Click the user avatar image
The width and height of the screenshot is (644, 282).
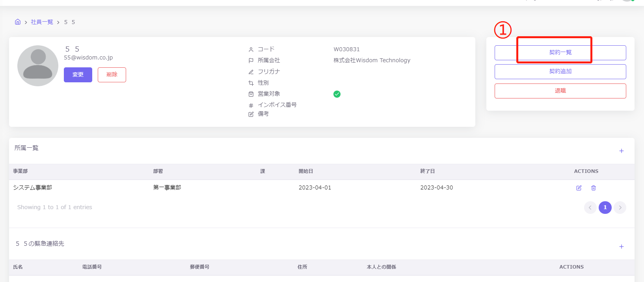pyautogui.click(x=38, y=66)
